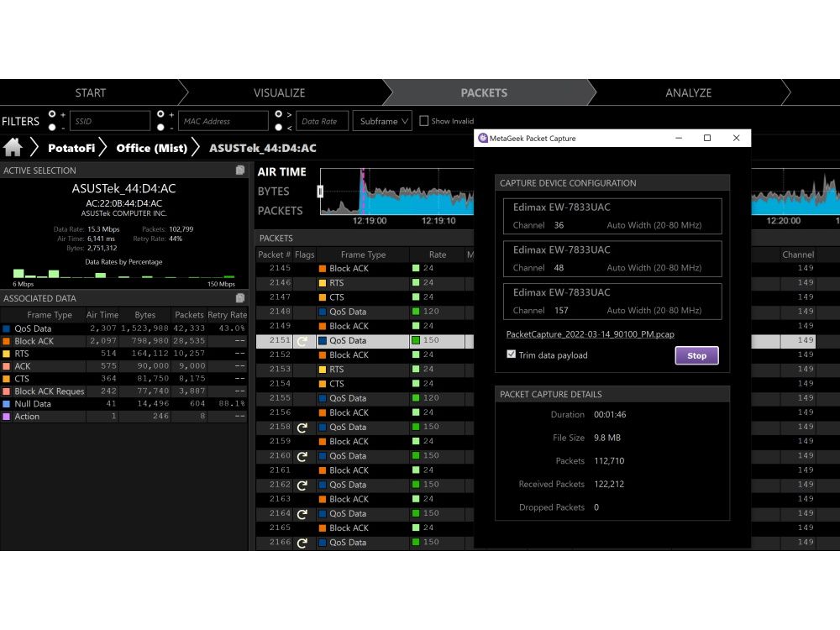Go to the home breadcrumb icon
This screenshot has height=630, width=840.
(13, 147)
